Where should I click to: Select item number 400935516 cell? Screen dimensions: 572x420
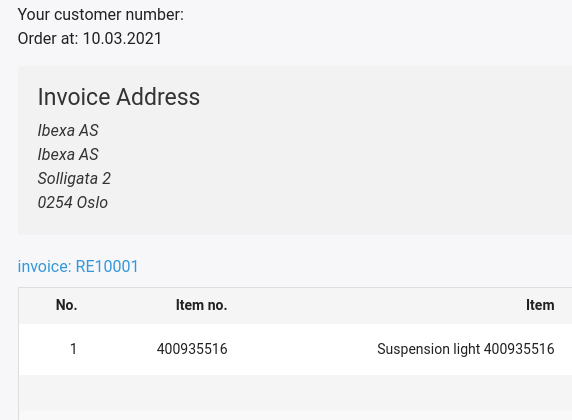(192, 349)
